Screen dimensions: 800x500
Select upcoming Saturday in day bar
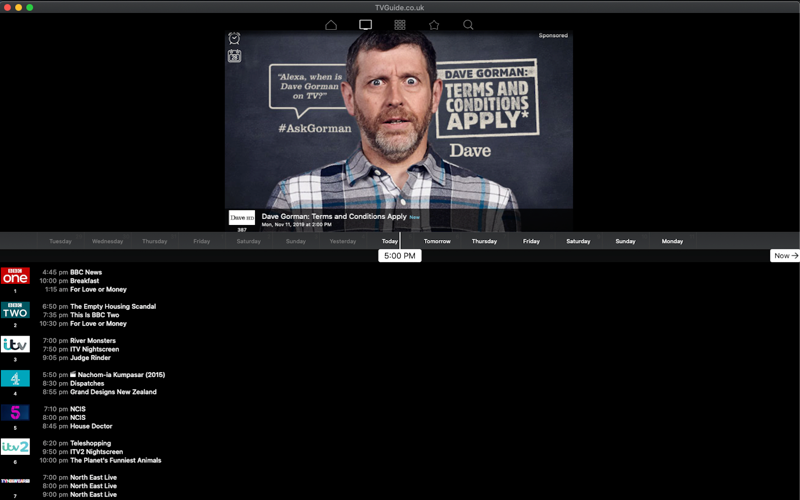[x=578, y=241]
